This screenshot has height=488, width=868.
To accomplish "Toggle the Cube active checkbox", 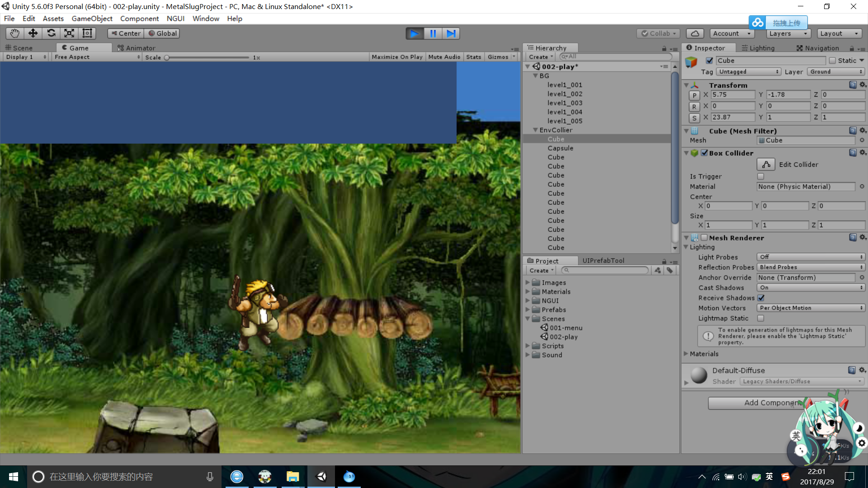I will (x=709, y=61).
